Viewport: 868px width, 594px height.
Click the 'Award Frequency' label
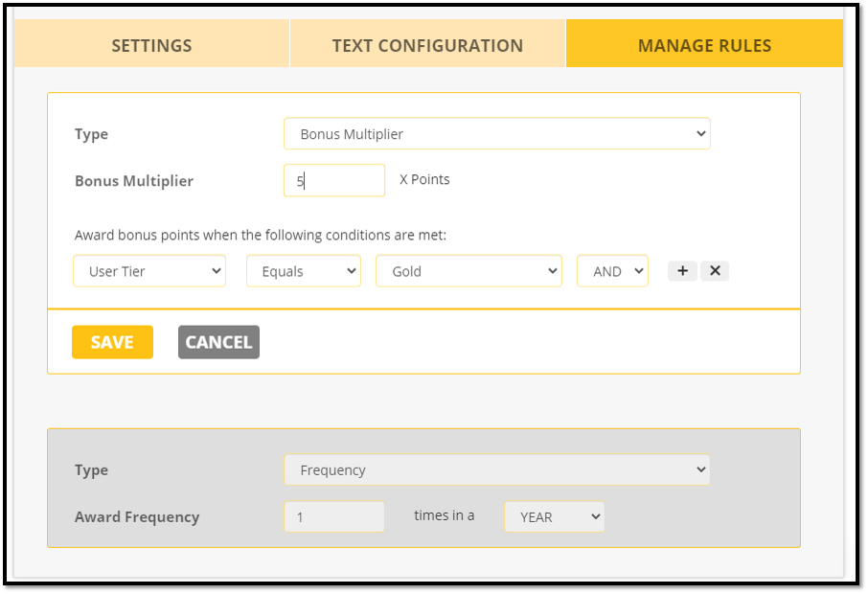click(x=137, y=517)
